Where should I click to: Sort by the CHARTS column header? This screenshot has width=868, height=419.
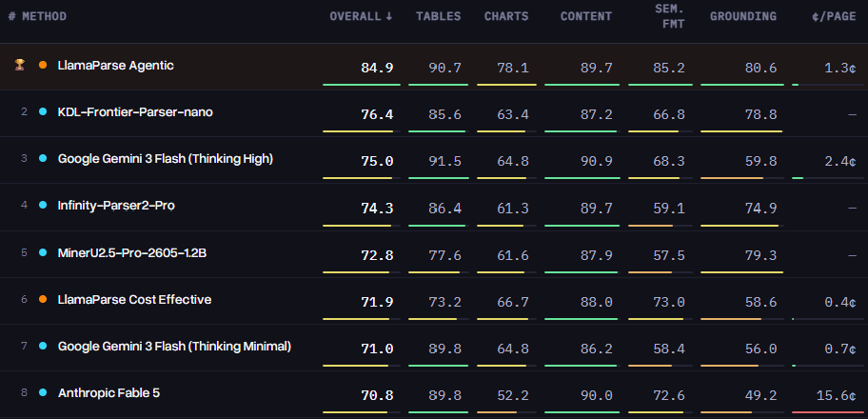tap(506, 16)
